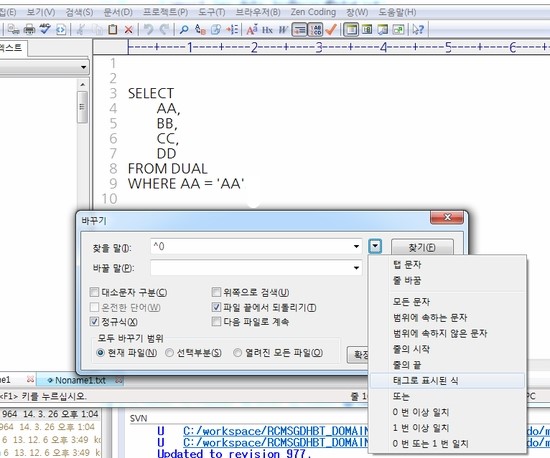Select the 선택부분 radio button
550x458 pixels.
click(x=169, y=352)
